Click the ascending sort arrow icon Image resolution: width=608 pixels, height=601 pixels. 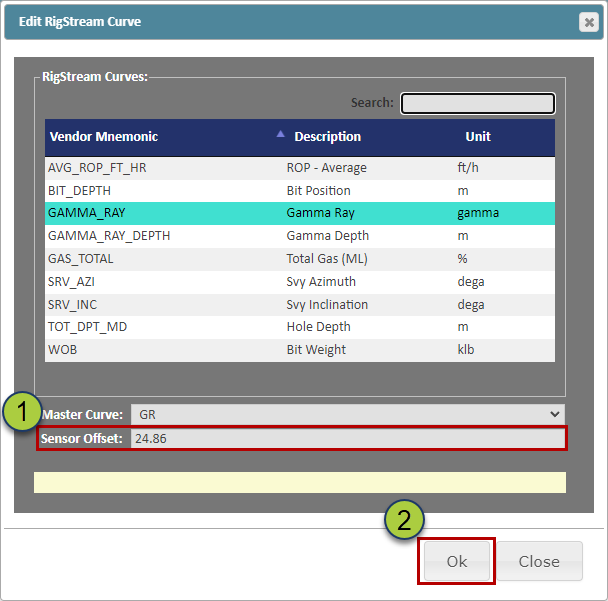(280, 134)
